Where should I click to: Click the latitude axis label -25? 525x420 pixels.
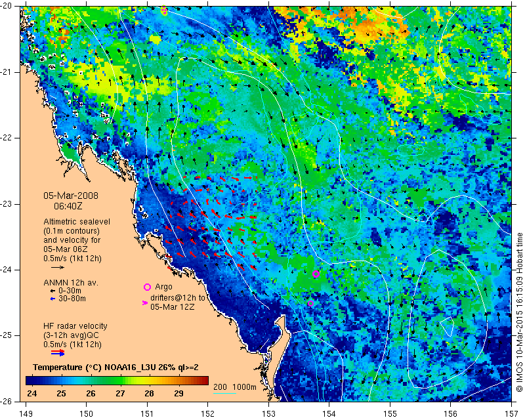click(7, 335)
